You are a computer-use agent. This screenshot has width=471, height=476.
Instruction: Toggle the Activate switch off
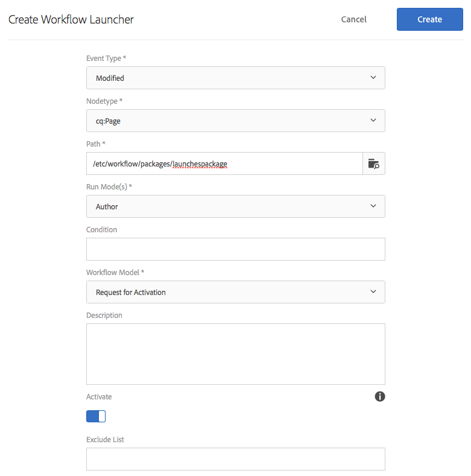point(96,416)
